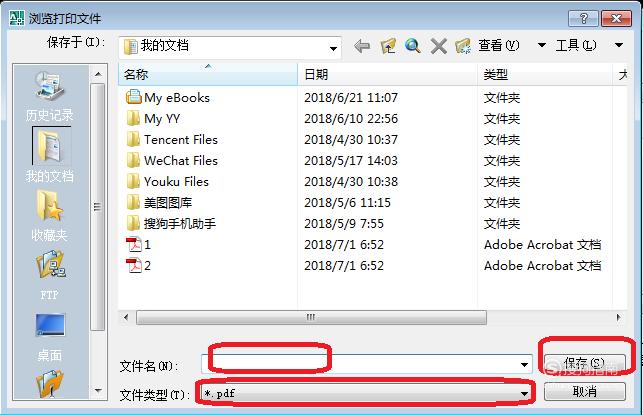Create a new folder icon

click(x=463, y=46)
